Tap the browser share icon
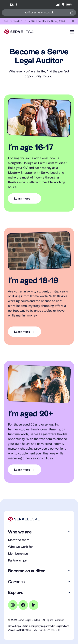Screen dimensions: 78x644 [72, 12]
